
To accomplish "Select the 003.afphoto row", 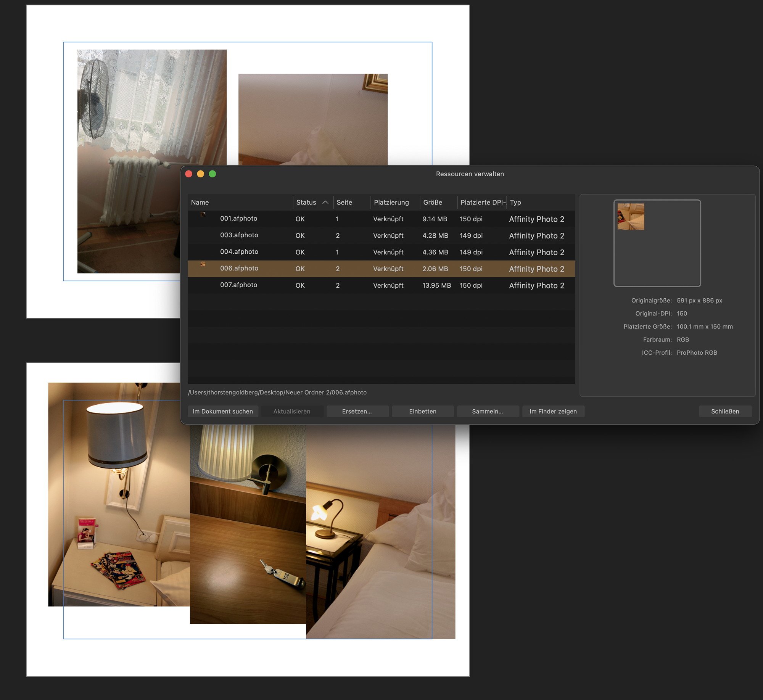I will point(381,235).
